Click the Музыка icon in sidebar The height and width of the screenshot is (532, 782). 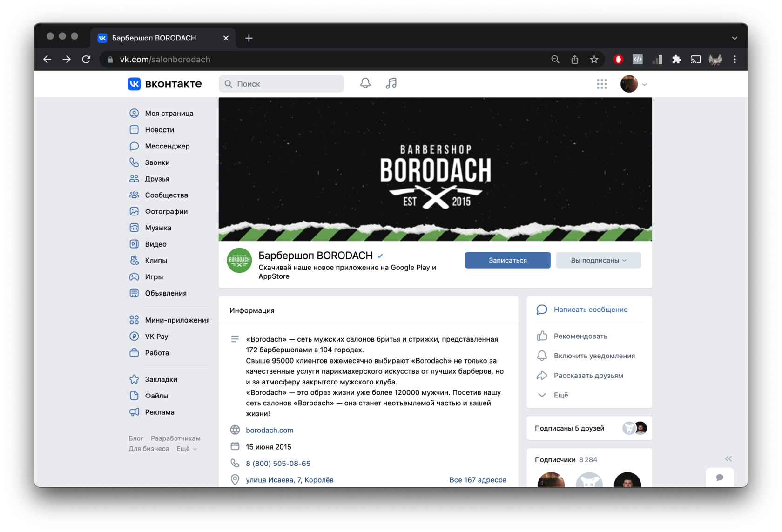click(134, 228)
